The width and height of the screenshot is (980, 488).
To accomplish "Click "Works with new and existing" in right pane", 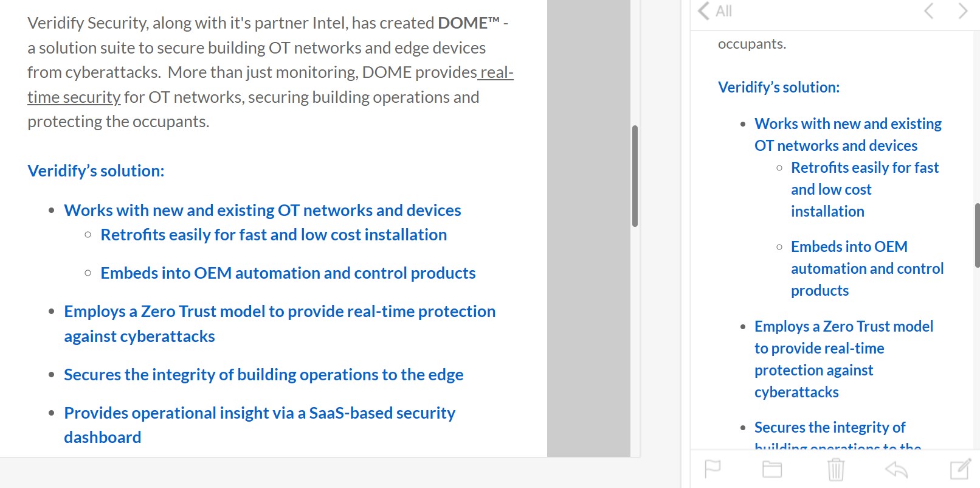I will [x=848, y=124].
